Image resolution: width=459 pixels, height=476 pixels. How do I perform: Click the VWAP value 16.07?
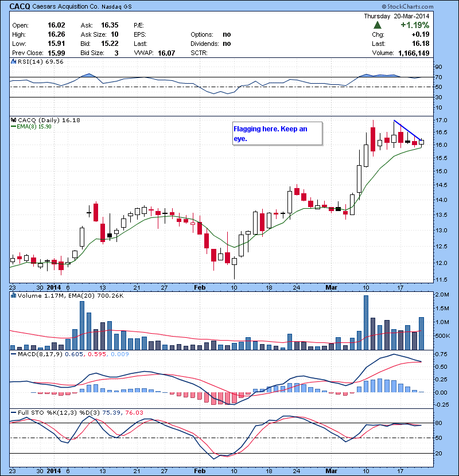[x=168, y=53]
